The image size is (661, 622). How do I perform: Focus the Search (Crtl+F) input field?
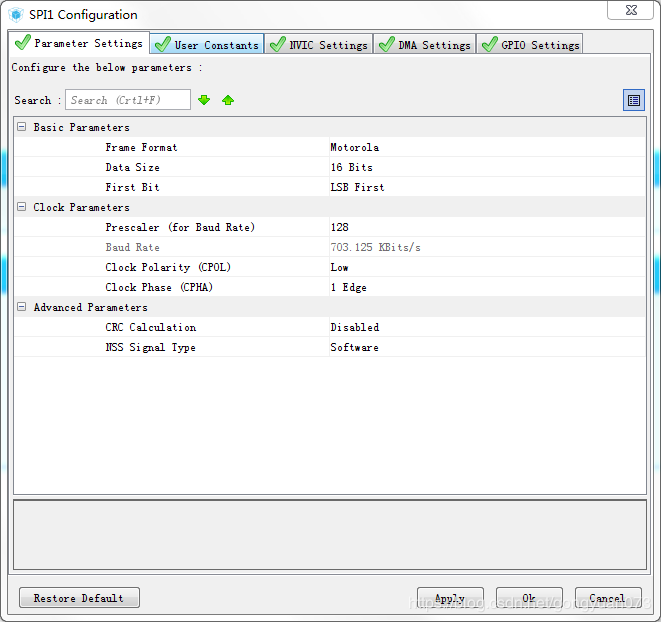128,100
